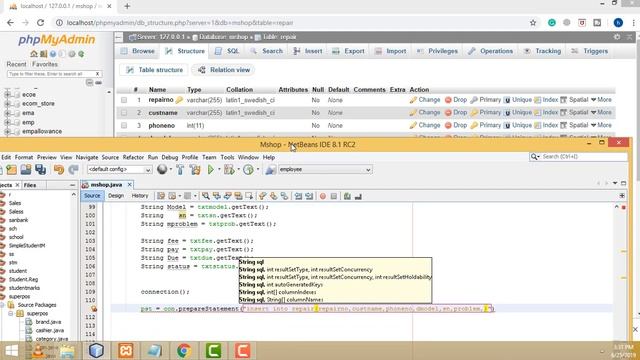Expand the empallowance database node
This screenshot has height=360, width=640.
(x=7, y=131)
